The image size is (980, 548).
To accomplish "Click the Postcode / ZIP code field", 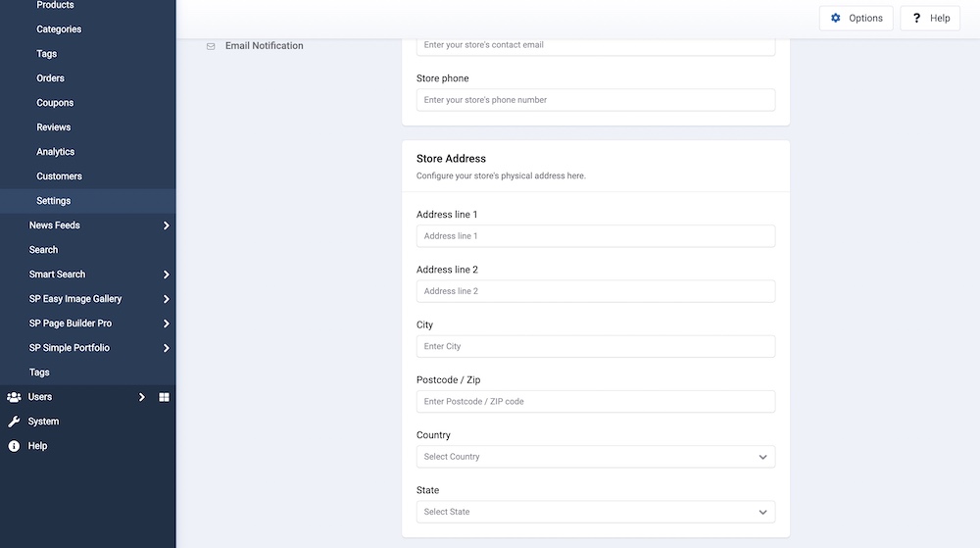I will tap(595, 402).
